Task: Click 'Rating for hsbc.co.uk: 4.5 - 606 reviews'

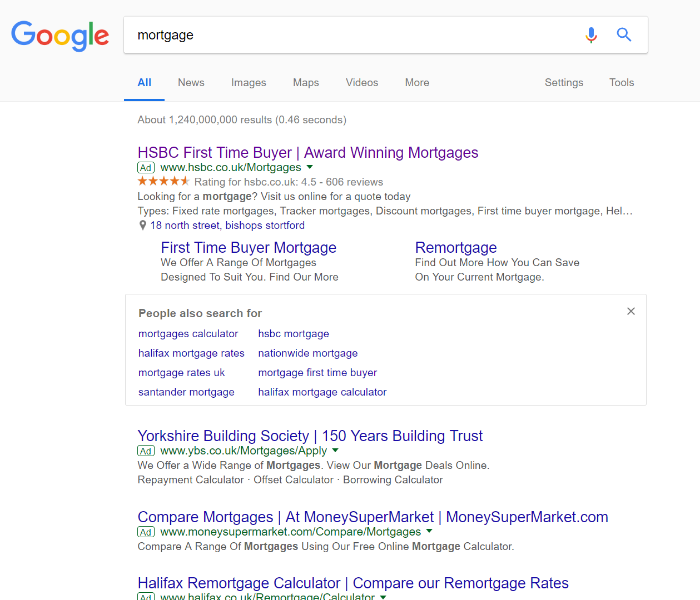Action: pyautogui.click(x=289, y=182)
